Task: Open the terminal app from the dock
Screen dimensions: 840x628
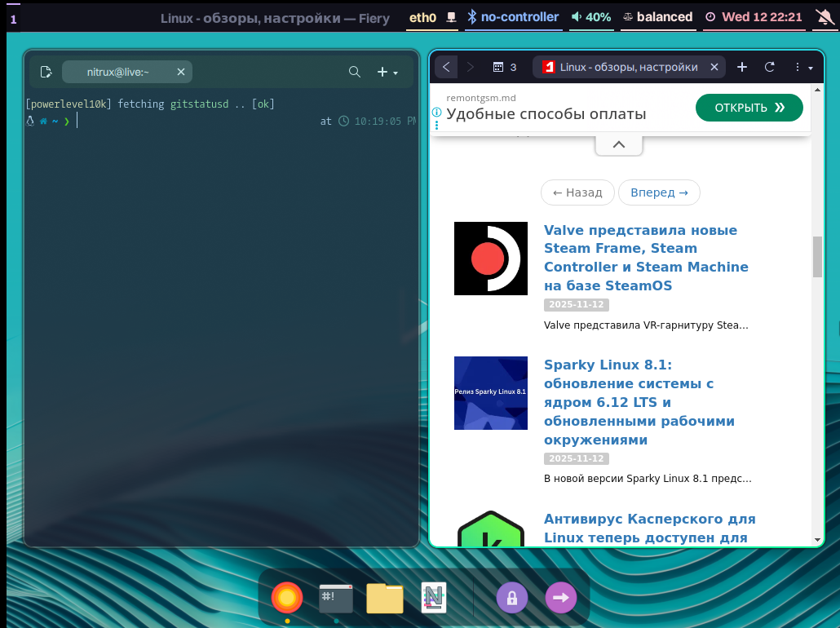Action: pyautogui.click(x=336, y=598)
